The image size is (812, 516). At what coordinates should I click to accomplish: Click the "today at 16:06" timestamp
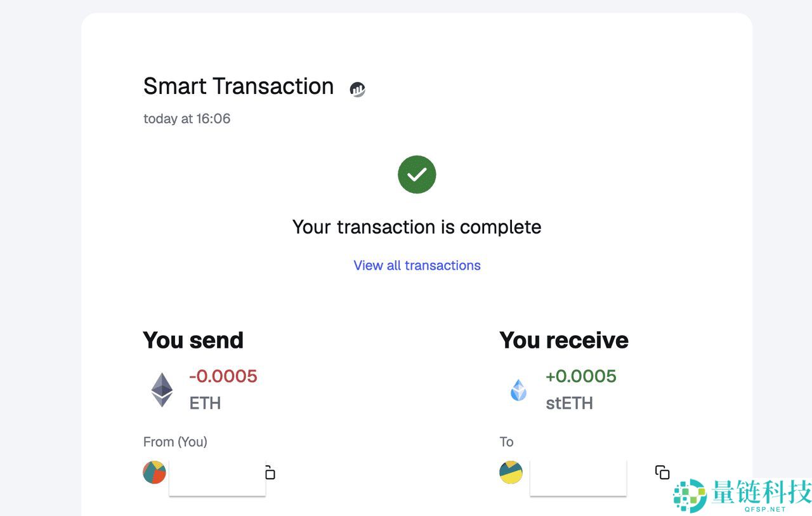click(187, 119)
